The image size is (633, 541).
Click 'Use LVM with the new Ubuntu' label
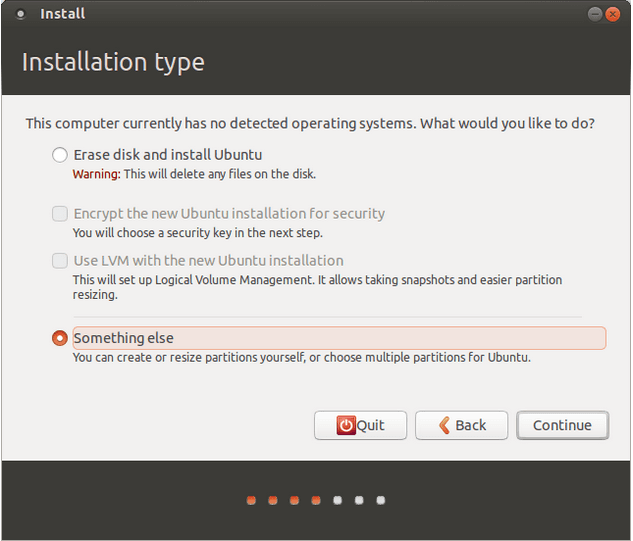(x=208, y=261)
